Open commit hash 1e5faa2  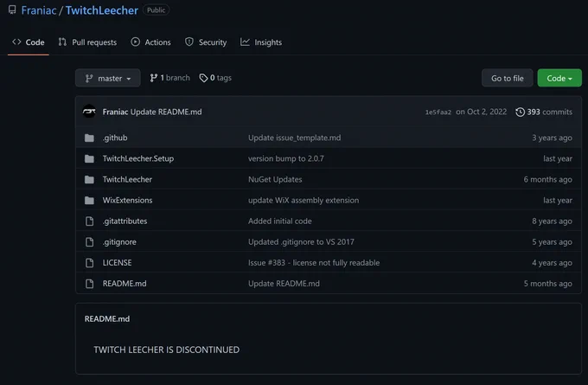[x=438, y=112]
